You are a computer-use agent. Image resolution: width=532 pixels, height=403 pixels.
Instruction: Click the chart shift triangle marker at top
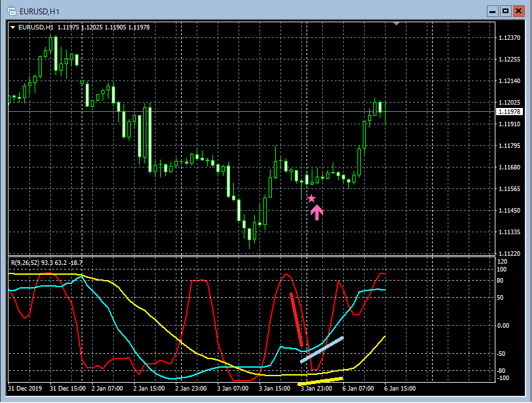(x=396, y=24)
